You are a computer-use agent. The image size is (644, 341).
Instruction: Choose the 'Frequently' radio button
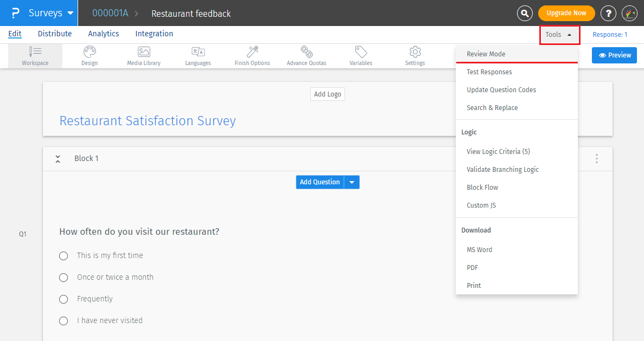click(x=63, y=299)
